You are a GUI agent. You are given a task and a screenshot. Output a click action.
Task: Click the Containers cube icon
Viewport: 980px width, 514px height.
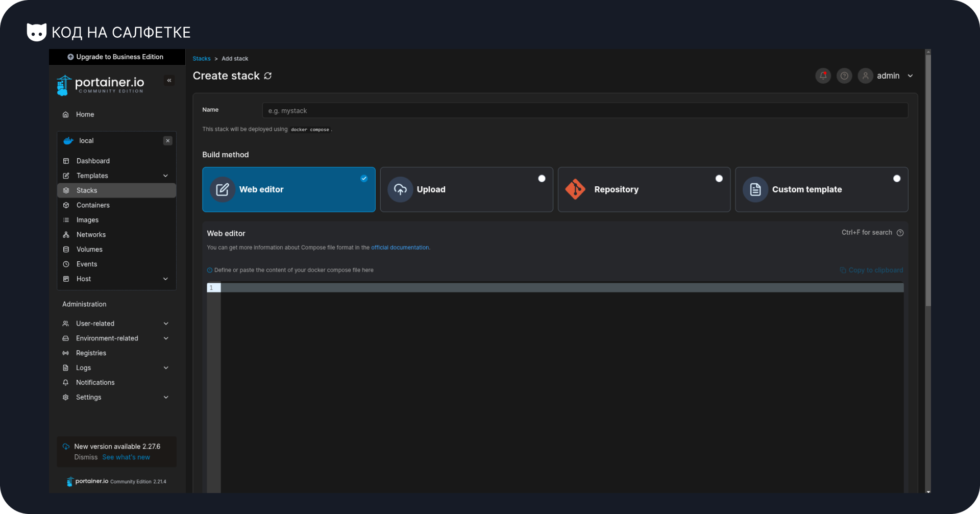click(66, 205)
